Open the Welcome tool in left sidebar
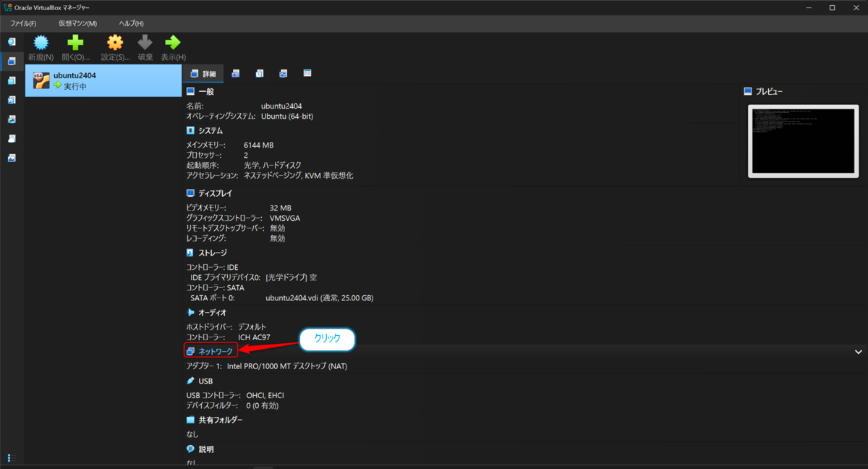 [12, 42]
